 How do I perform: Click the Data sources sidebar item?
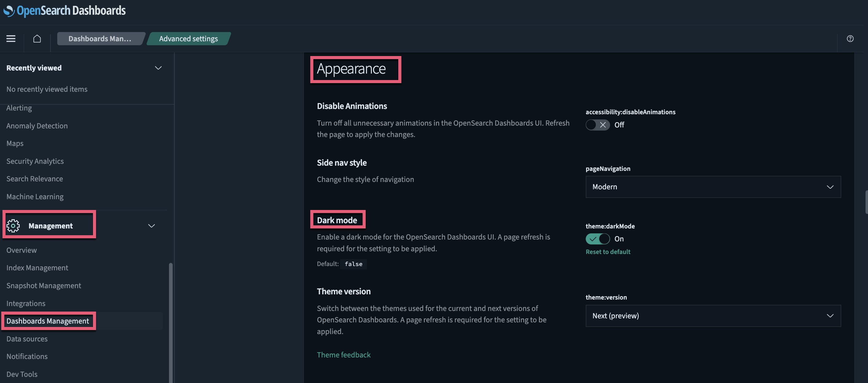pos(26,338)
